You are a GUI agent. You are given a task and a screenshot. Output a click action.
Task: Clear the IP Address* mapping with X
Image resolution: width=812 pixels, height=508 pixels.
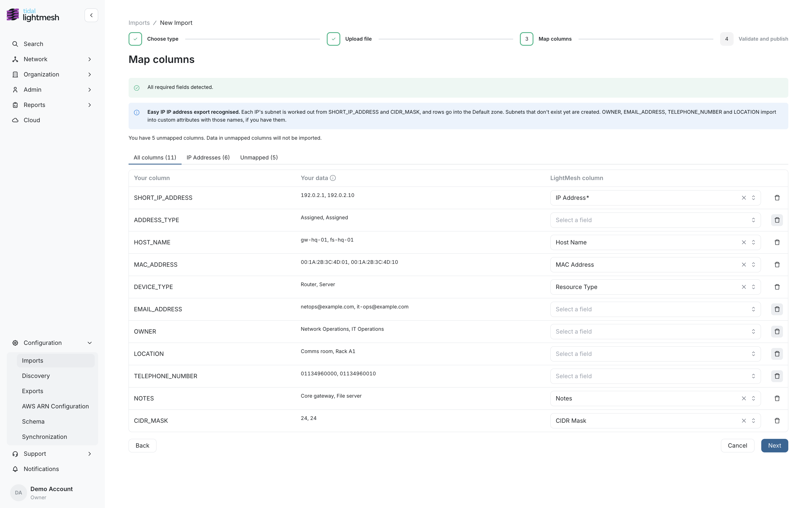743,198
